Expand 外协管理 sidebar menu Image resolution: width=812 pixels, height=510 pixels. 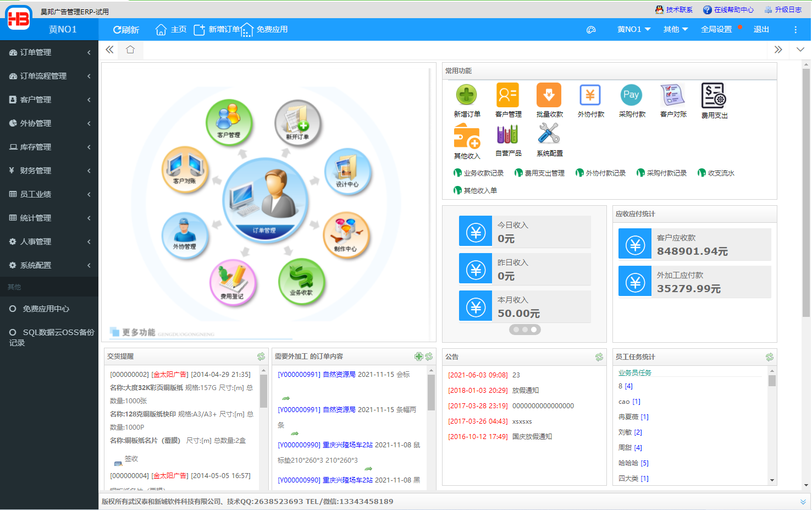[x=49, y=123]
